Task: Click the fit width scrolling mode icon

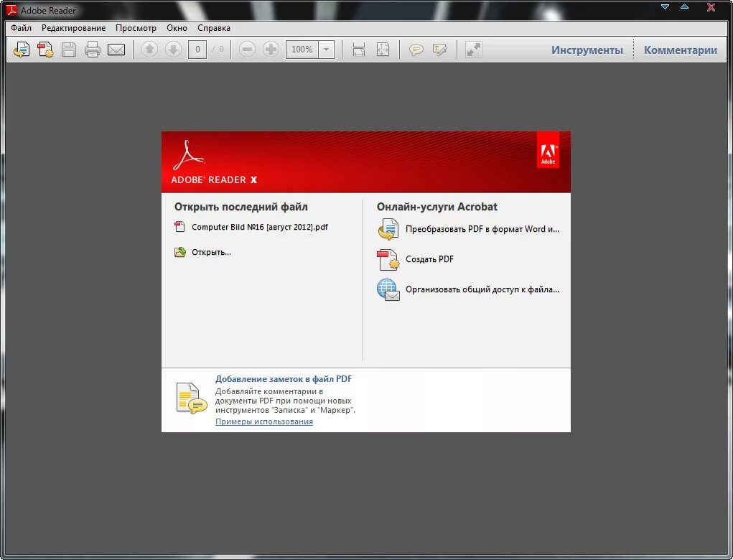Action: click(x=358, y=49)
